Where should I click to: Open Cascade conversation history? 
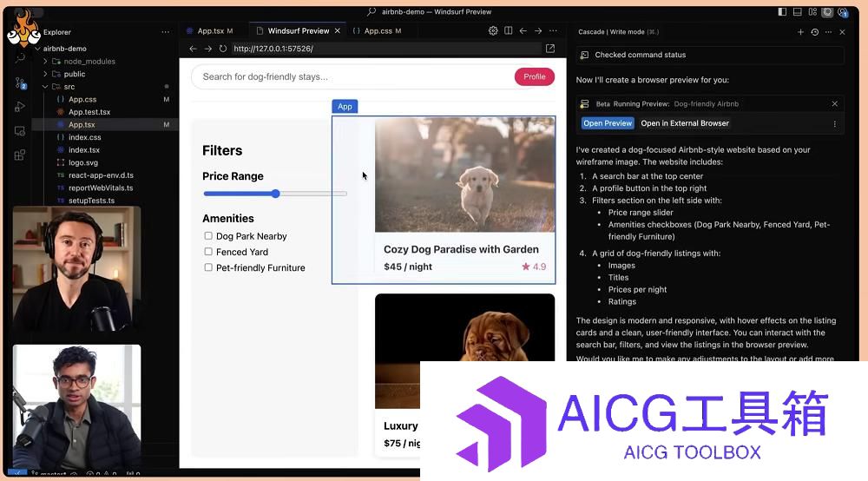coord(815,32)
